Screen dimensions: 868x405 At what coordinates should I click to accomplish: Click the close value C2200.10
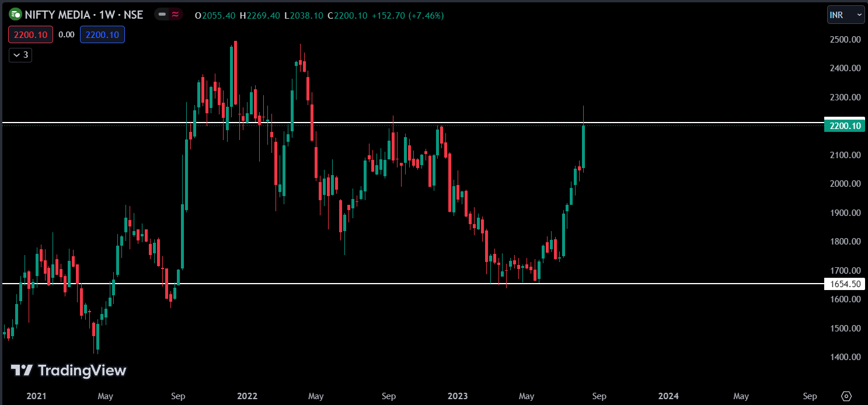348,15
